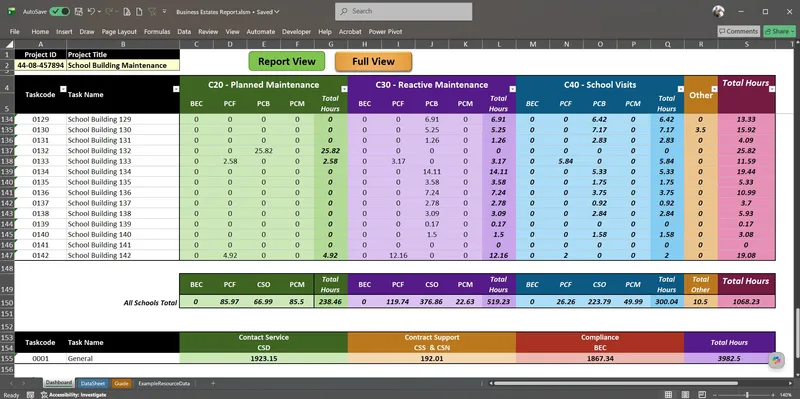
Task: Click into the Search box
Action: (404, 11)
